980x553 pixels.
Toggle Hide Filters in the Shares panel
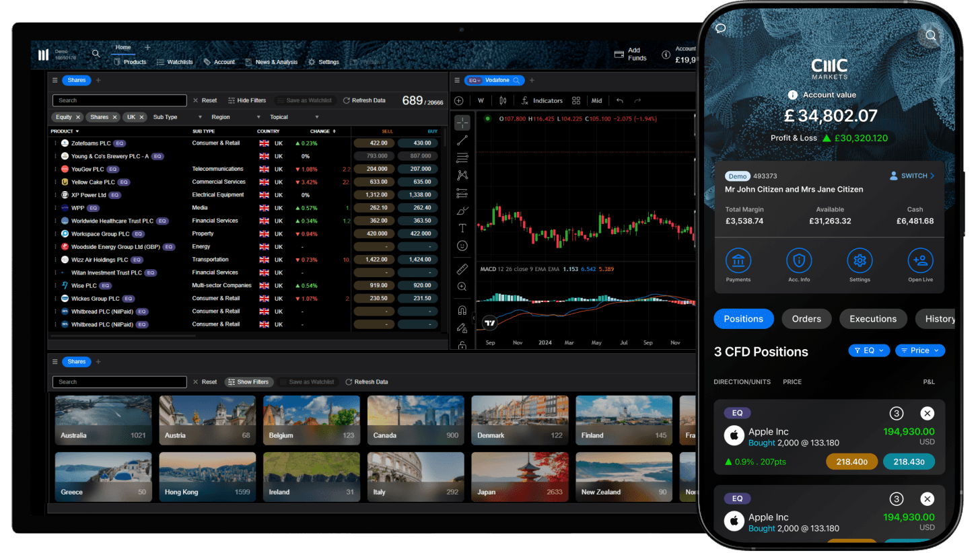coord(247,100)
